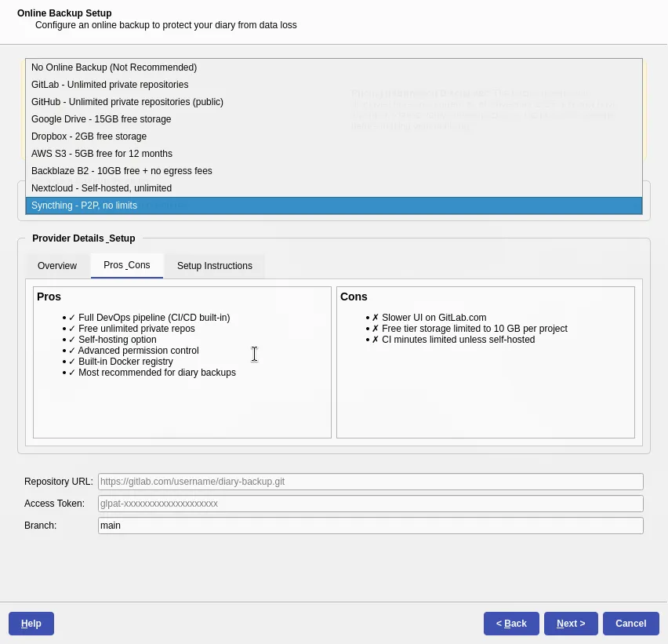Go back to the previous wizard step
Screen dimensions: 668x644
(511, 624)
